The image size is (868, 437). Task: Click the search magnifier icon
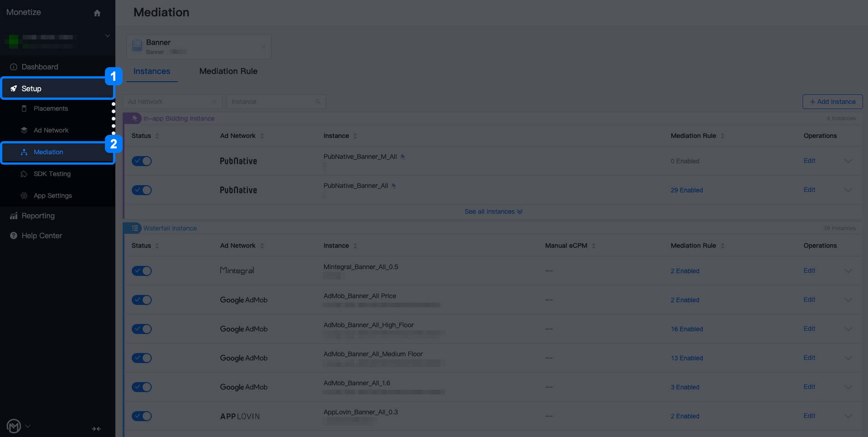(x=318, y=102)
